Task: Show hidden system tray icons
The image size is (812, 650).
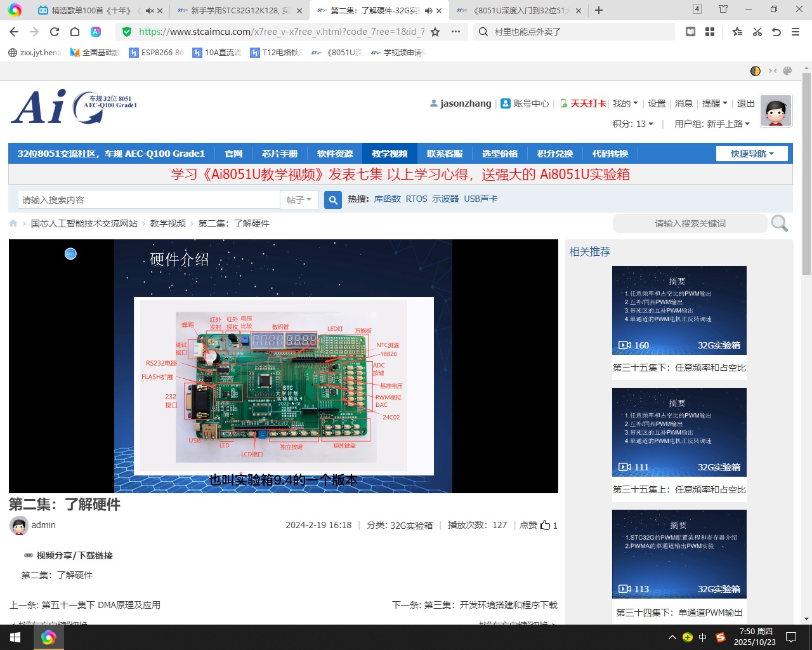Action: [x=672, y=637]
